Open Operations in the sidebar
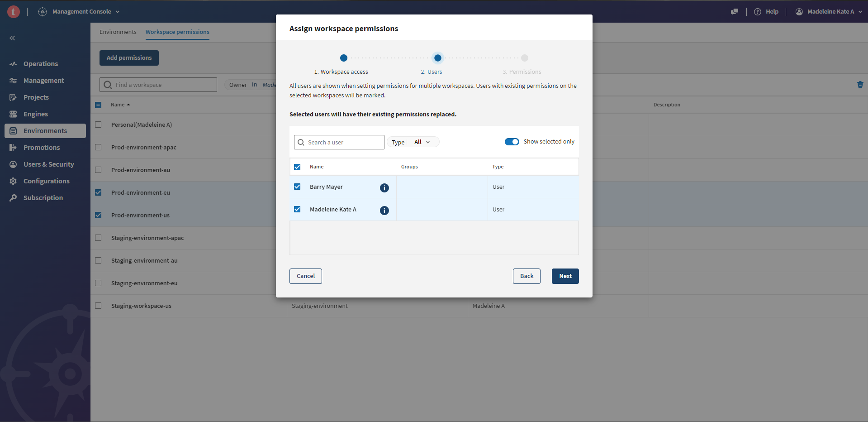The width and height of the screenshot is (868, 422). click(41, 64)
